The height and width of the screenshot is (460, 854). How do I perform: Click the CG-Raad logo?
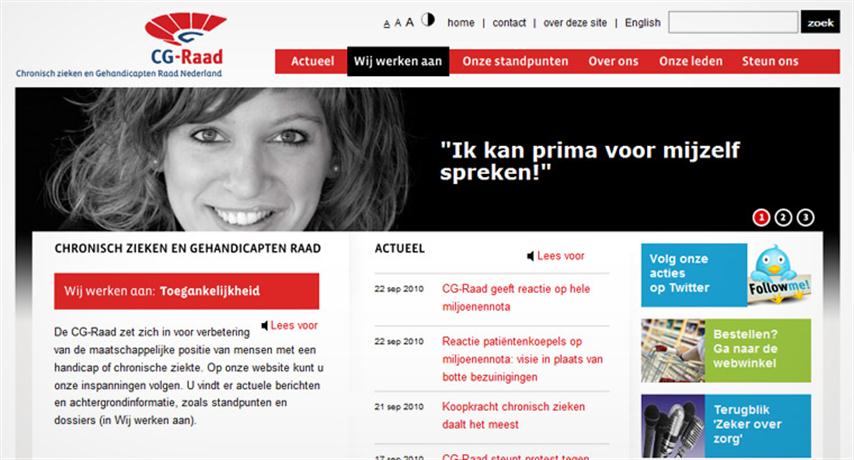119,45
